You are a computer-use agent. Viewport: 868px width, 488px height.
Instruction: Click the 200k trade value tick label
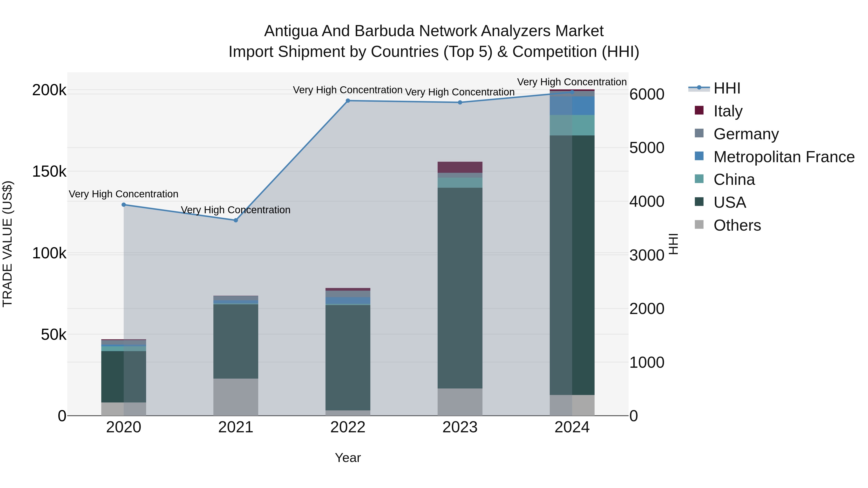pos(49,90)
